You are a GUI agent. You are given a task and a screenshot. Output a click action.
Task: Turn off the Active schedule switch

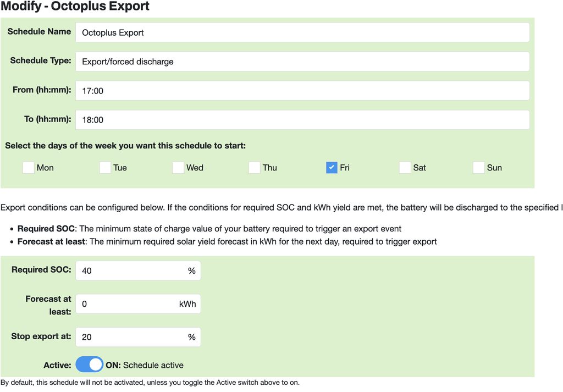[x=90, y=365]
